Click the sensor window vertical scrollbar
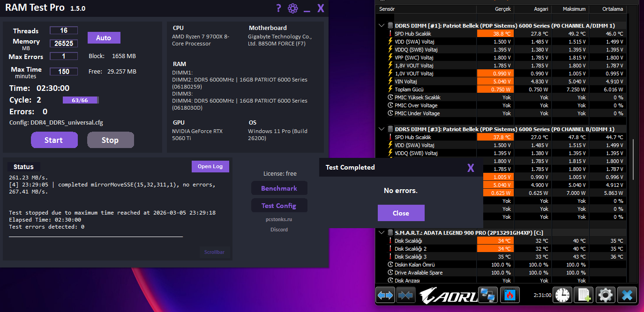The image size is (644, 312). point(633,159)
